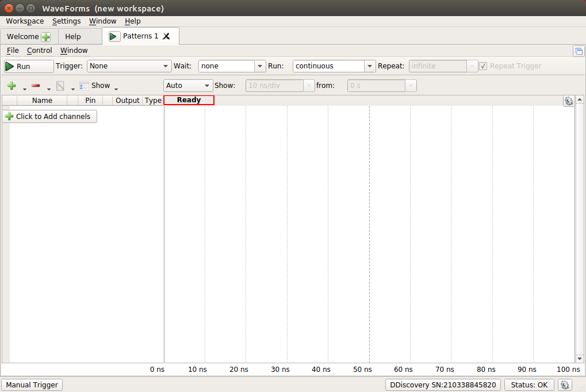This screenshot has height=392, width=586.
Task: Open the Run mode dropdown set to continuous
Action: (x=369, y=66)
